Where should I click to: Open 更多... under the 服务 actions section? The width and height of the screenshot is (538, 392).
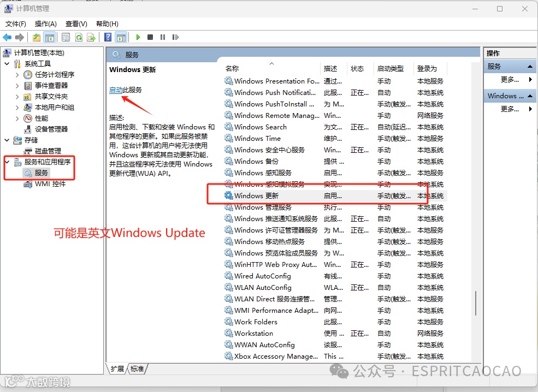[x=510, y=80]
